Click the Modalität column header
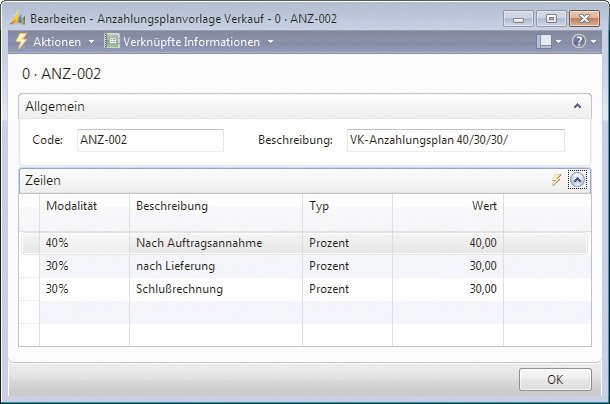Screen dimensions: 610x404 point(84,213)
